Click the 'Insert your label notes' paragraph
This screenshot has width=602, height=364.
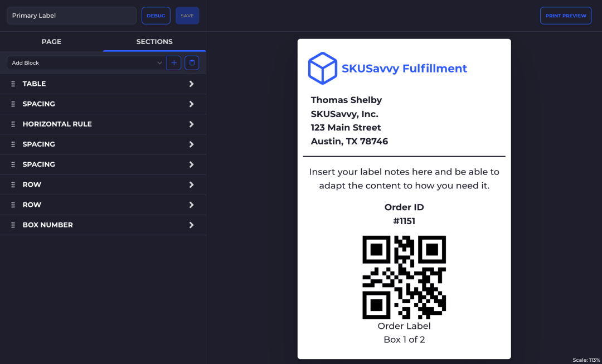click(404, 179)
